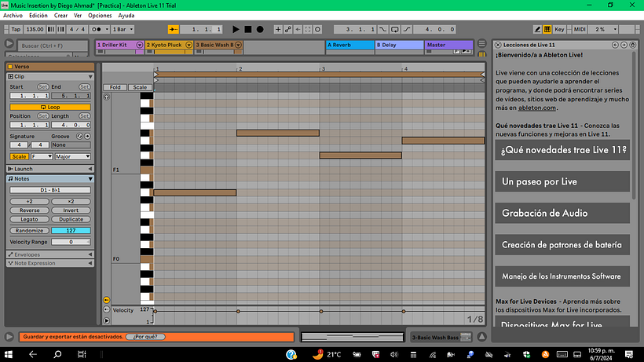Click the Arrangement Record button
The height and width of the screenshot is (362, 644).
(260, 29)
